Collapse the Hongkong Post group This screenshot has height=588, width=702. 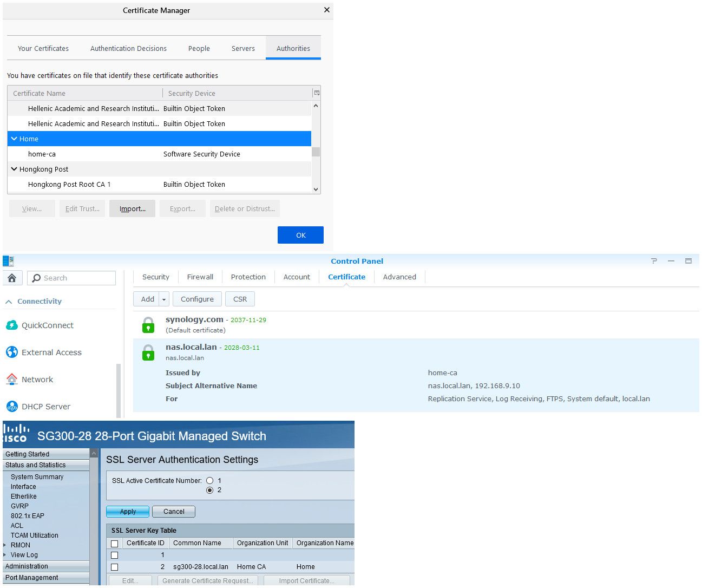click(14, 169)
